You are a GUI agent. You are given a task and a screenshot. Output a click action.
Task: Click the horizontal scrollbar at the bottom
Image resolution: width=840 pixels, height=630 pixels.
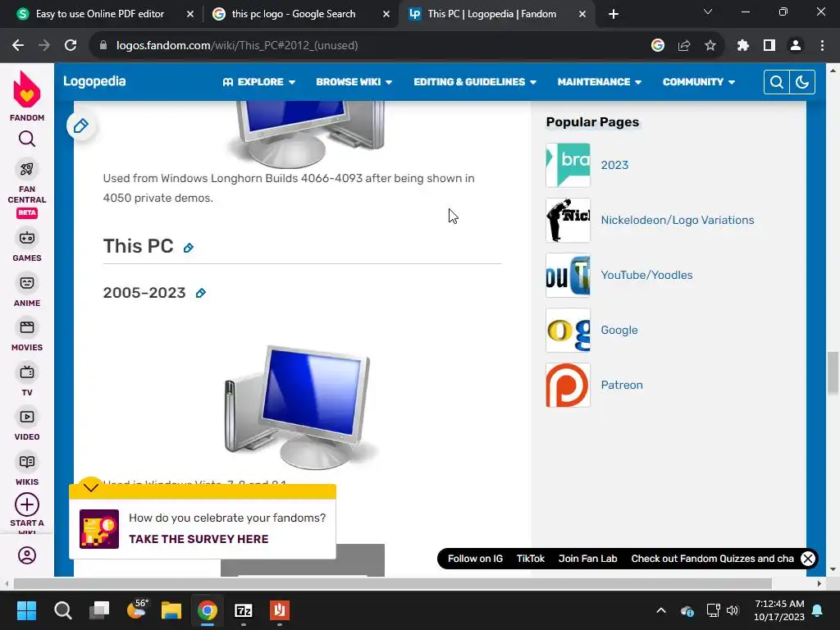[x=392, y=583]
